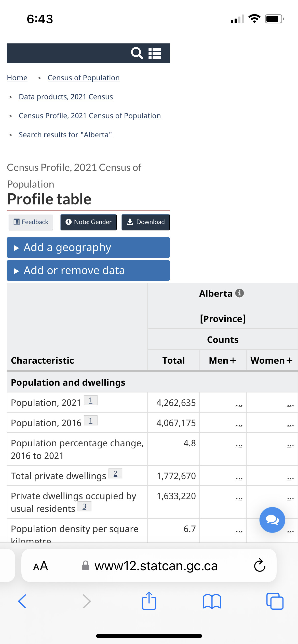Open footnote 3 for usual residents
Viewport: 298px width, 644px height.
(x=84, y=506)
